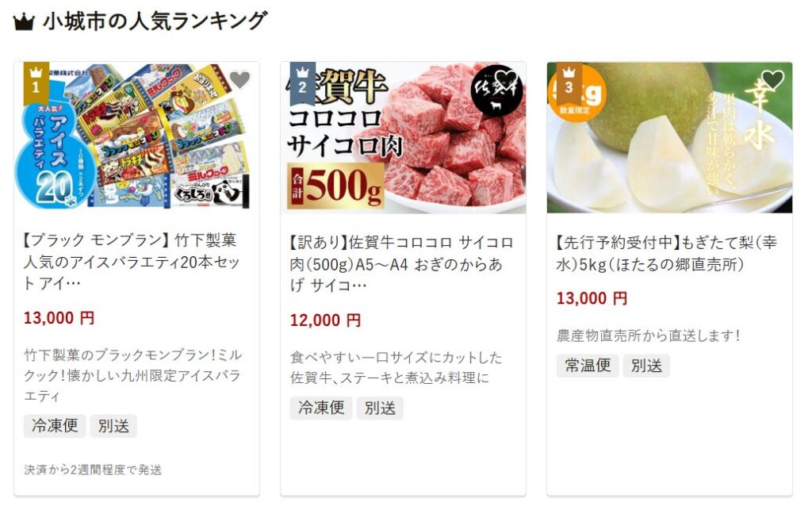The width and height of the screenshot is (812, 510).
Task: Select the 別送 tag on the beef item
Action: (380, 408)
